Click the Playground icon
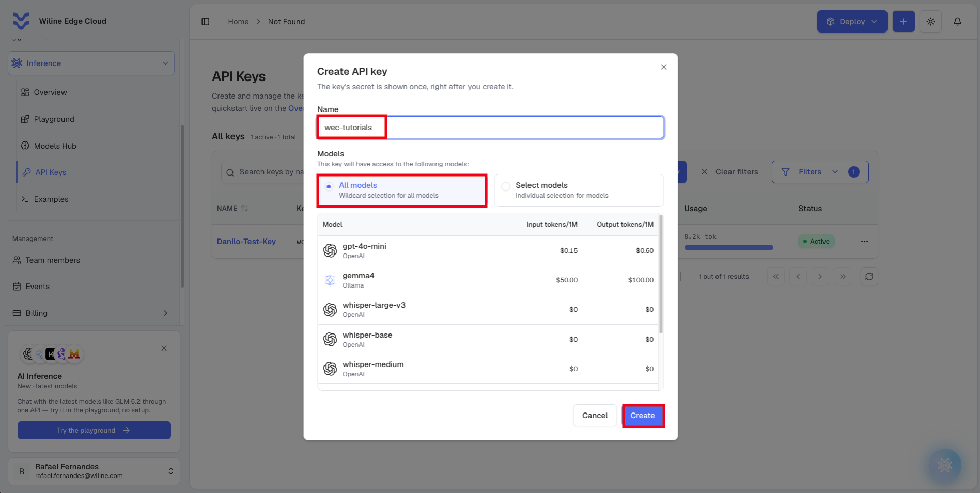The width and height of the screenshot is (980, 493). pyautogui.click(x=25, y=119)
